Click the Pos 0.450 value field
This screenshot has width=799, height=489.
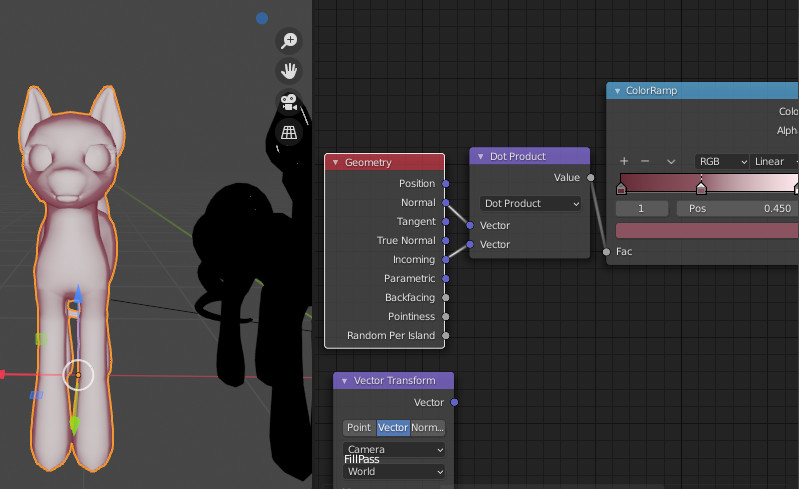[737, 208]
